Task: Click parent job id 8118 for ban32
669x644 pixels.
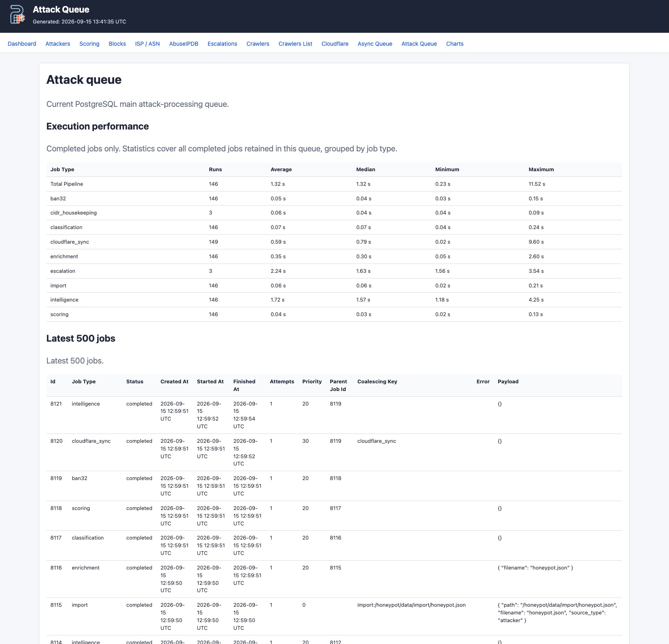Action: [336, 478]
